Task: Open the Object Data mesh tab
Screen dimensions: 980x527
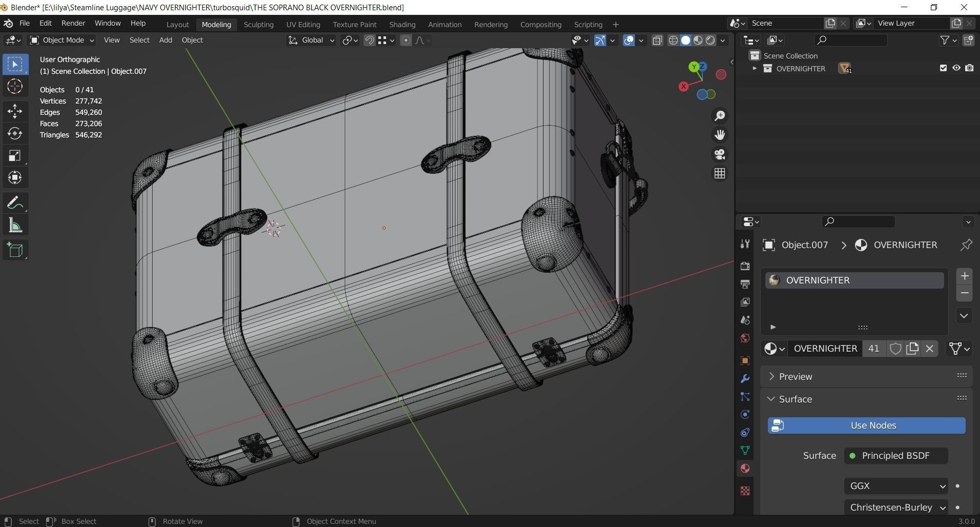Action: [x=745, y=450]
